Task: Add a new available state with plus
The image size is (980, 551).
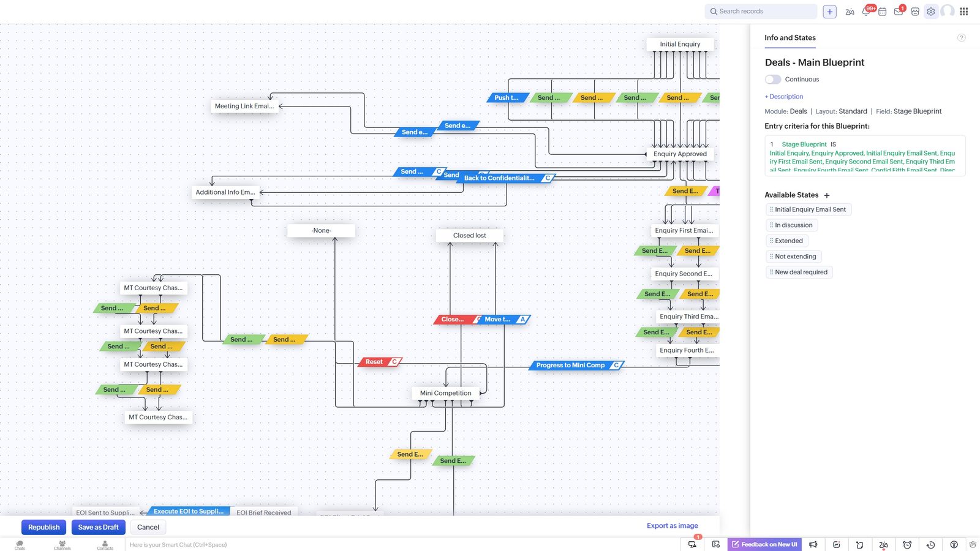Action: 827,195
